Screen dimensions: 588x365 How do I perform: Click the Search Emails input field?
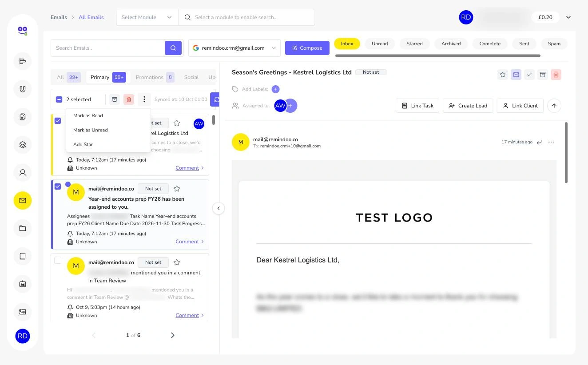point(107,48)
